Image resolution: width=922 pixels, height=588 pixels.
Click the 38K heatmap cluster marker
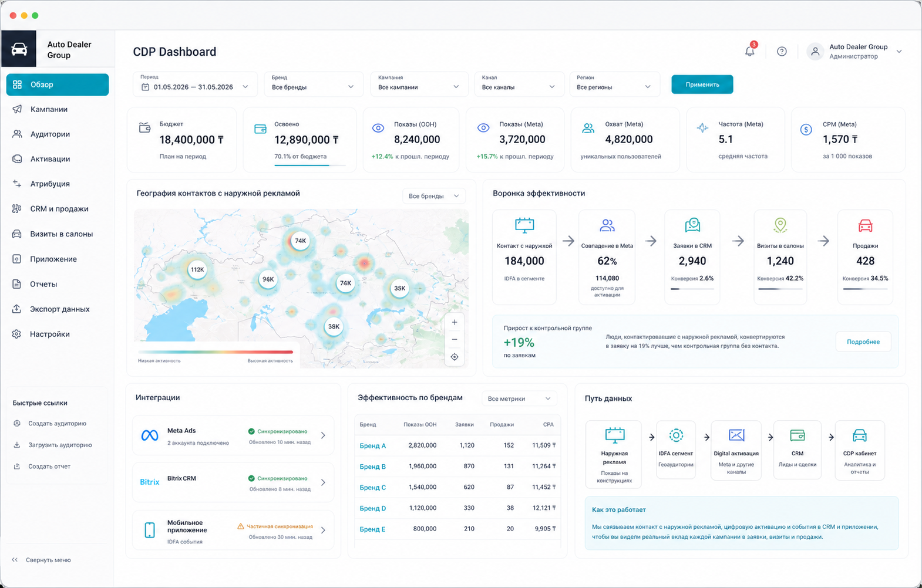pos(334,326)
